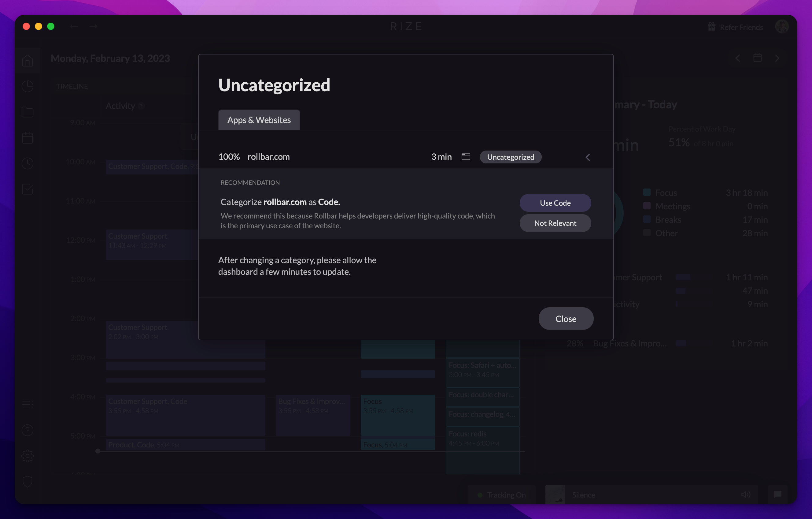This screenshot has width=812, height=519.
Task: Collapse the rollbar.com row chevron
Action: (x=588, y=157)
